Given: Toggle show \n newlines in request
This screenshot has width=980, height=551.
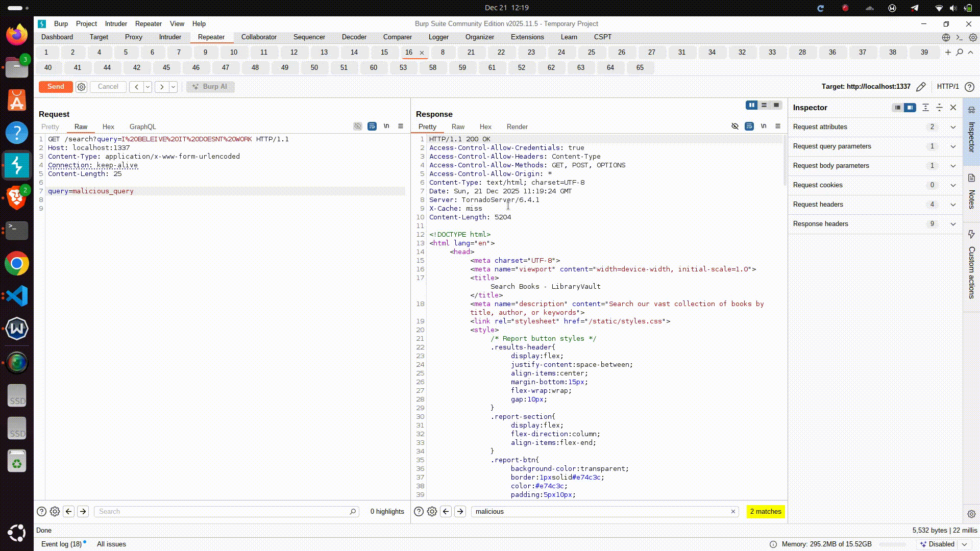Looking at the screenshot, I should (386, 126).
